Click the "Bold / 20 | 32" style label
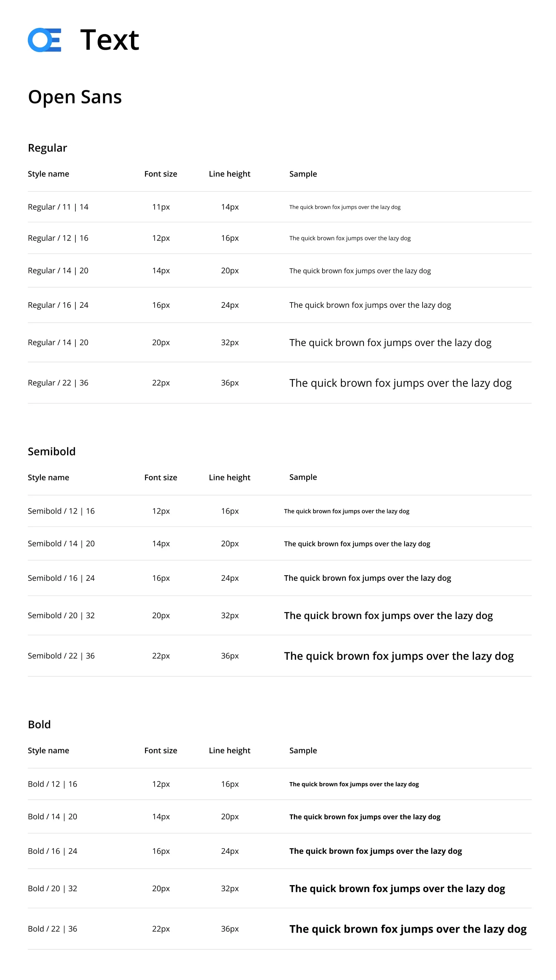Screen dimensions: 556x980 [52, 888]
